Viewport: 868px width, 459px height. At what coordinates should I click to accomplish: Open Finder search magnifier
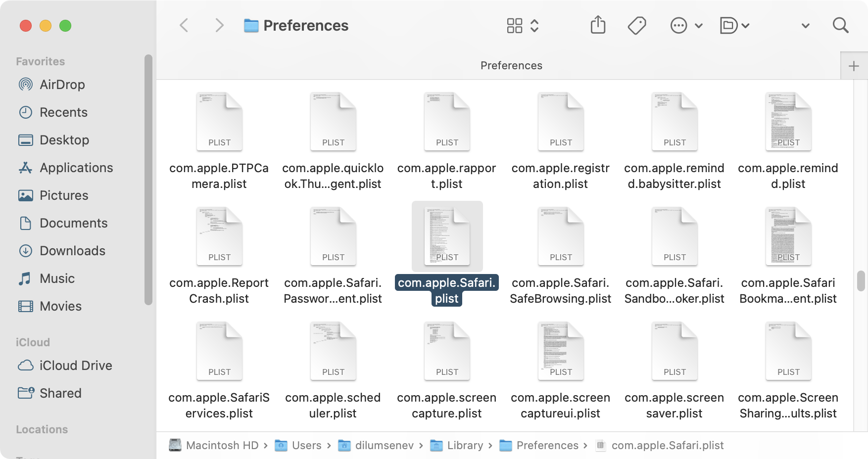[x=840, y=25]
